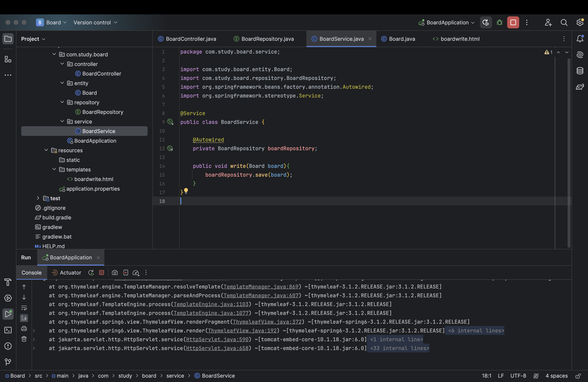Viewport: 588px width, 382px height.
Task: Switch to the BoardController.java tab
Action: click(x=191, y=39)
